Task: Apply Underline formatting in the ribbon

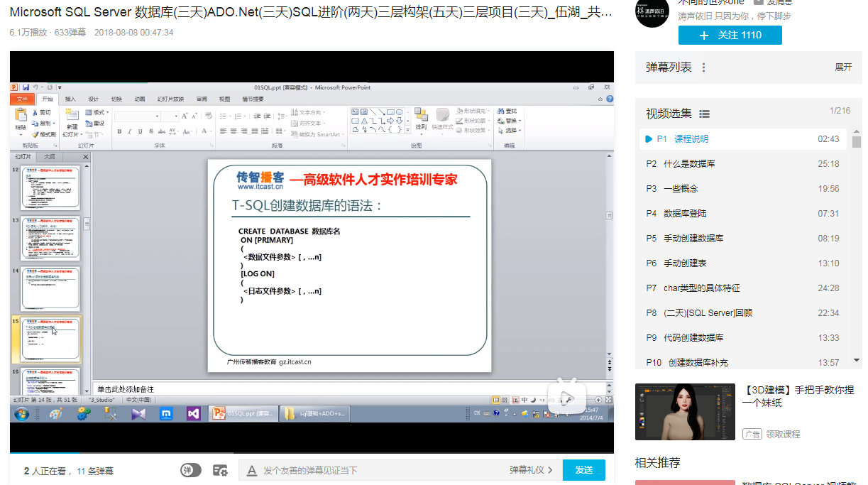Action: [139, 131]
